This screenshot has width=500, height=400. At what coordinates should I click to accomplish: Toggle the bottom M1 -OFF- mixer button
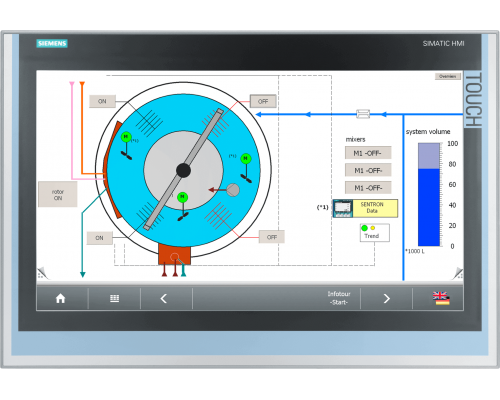[x=368, y=188]
